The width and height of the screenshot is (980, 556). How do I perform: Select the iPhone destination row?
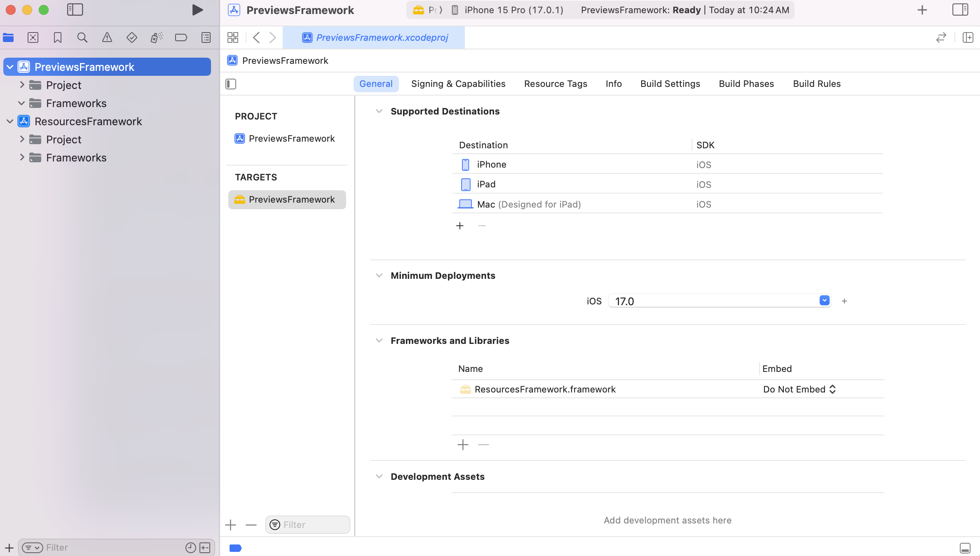[x=668, y=164]
